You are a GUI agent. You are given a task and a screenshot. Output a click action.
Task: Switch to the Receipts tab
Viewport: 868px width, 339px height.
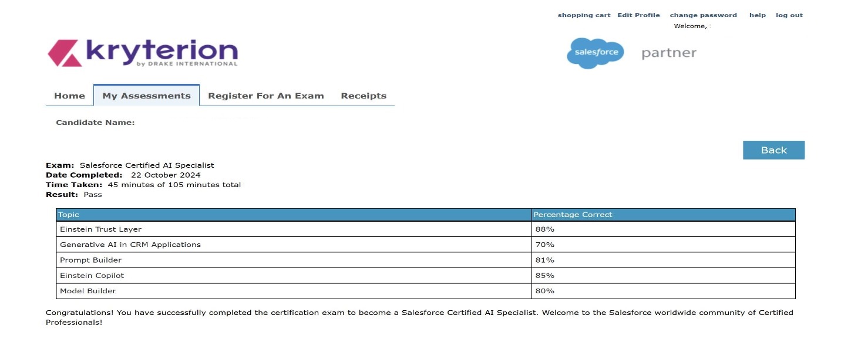[x=364, y=96]
